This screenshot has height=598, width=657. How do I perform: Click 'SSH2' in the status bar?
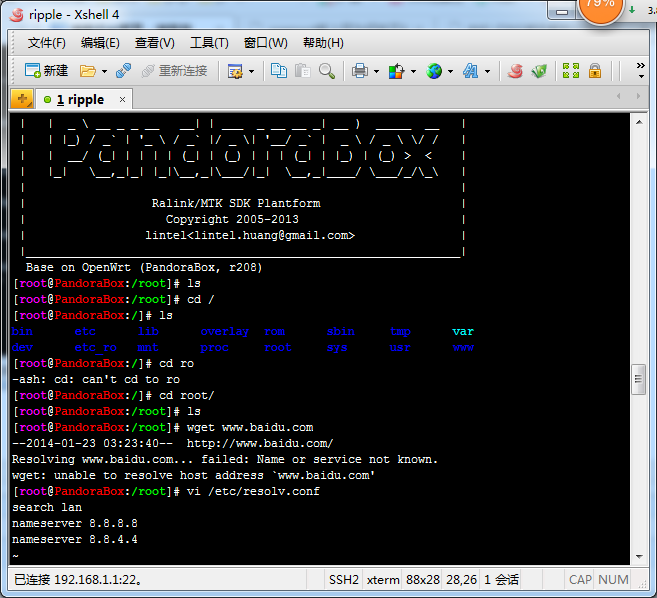344,580
